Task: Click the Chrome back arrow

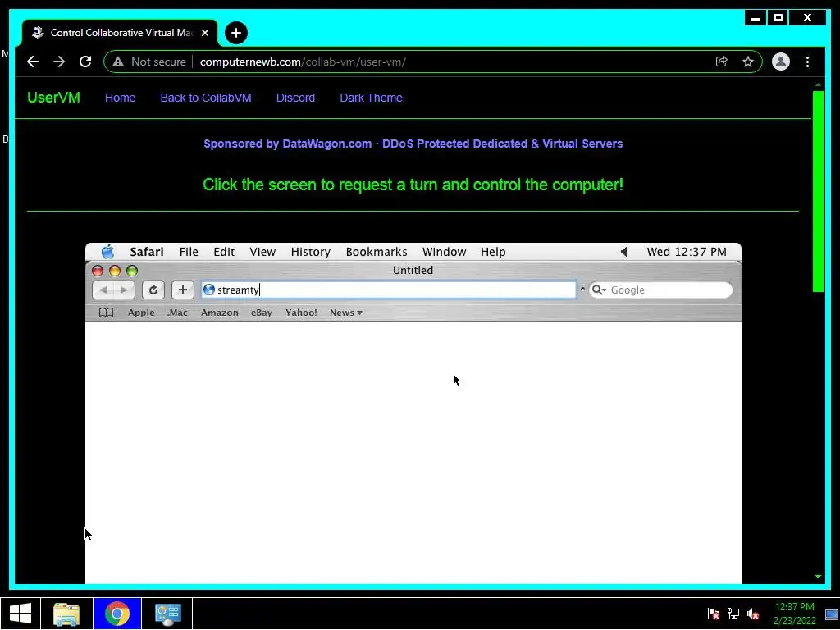Action: 33,62
